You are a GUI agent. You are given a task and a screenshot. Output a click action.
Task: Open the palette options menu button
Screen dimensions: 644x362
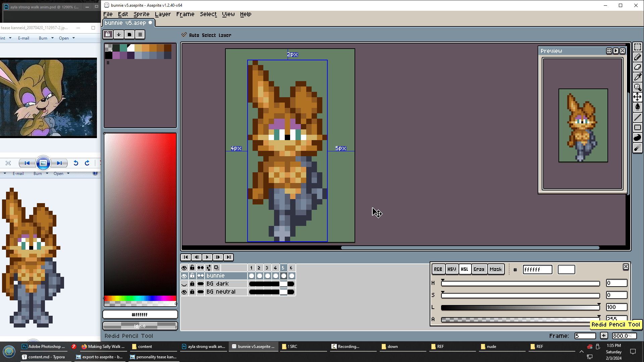point(140,34)
